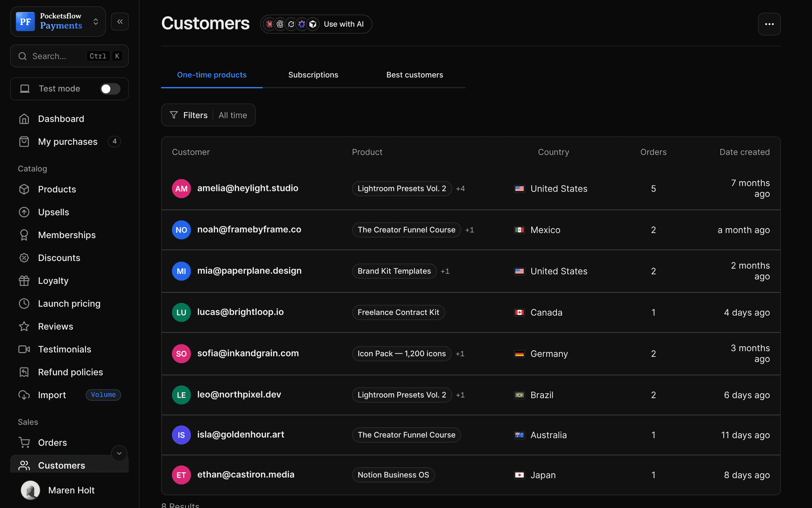This screenshot has width=812, height=508.
Task: Click the Orders shopping cart icon
Action: 24,443
